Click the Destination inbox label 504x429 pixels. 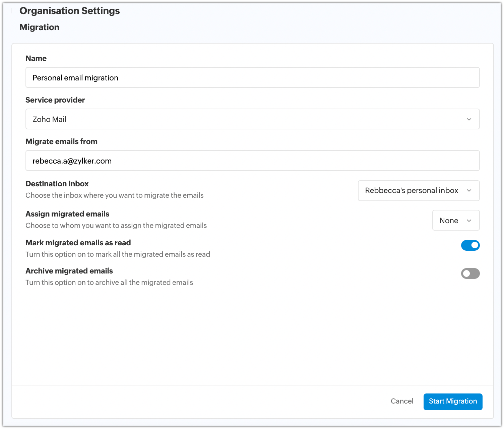[x=57, y=184]
